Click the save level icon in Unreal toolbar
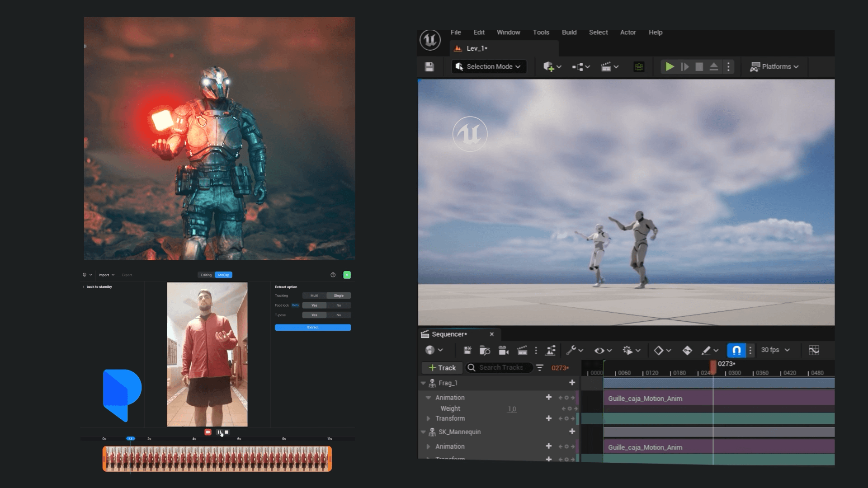This screenshot has height=488, width=868. pos(429,66)
